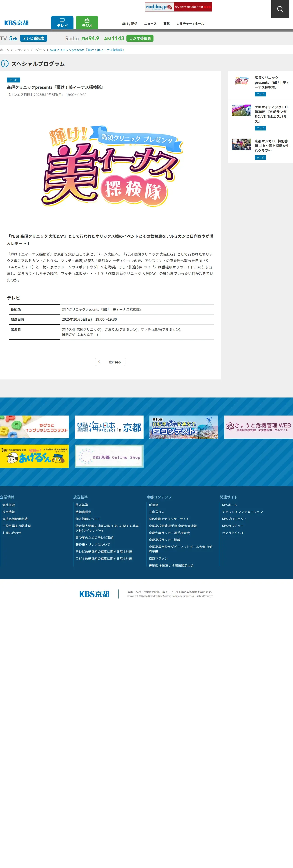Open the 天気 menu
293x868 pixels.
(167, 24)
